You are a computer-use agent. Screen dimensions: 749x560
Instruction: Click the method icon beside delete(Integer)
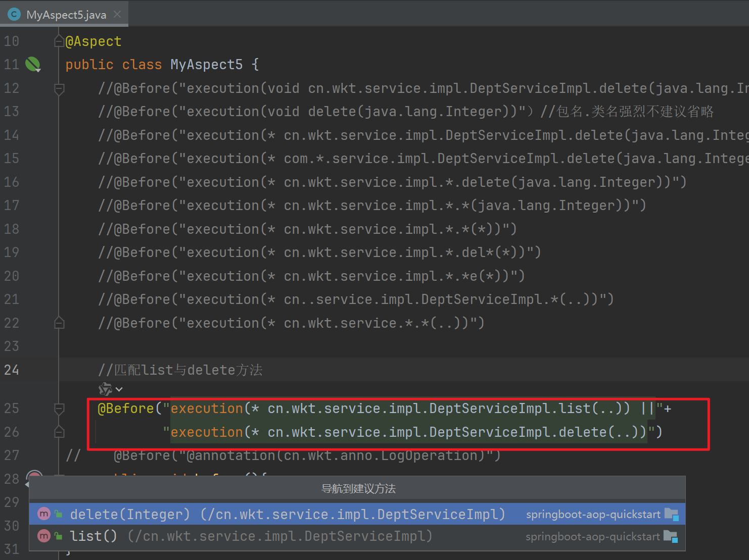click(x=44, y=514)
